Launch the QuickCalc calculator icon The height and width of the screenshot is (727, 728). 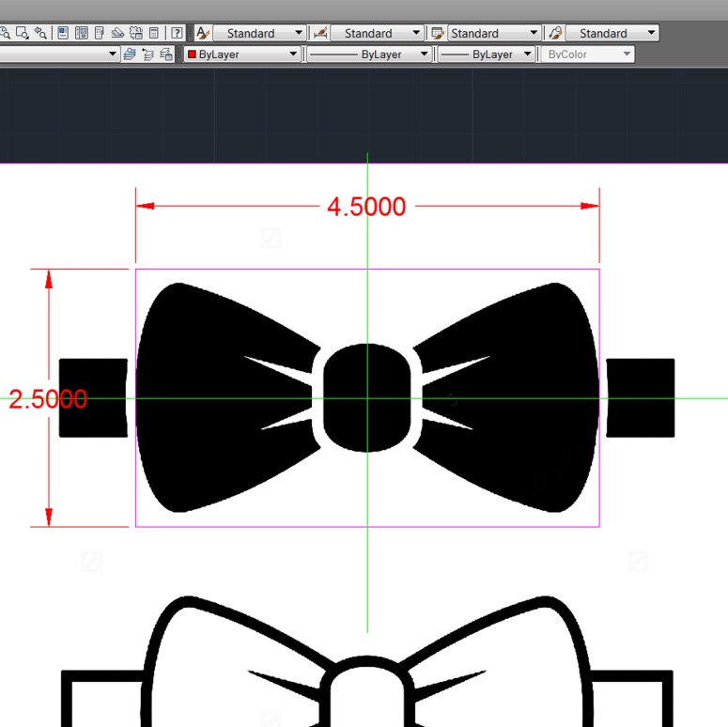(154, 33)
